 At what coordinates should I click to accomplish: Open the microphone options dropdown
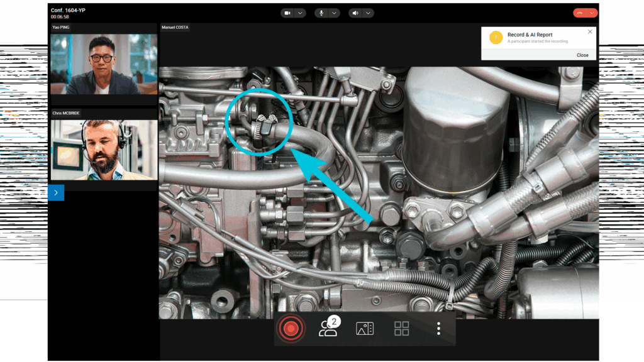coord(335,13)
